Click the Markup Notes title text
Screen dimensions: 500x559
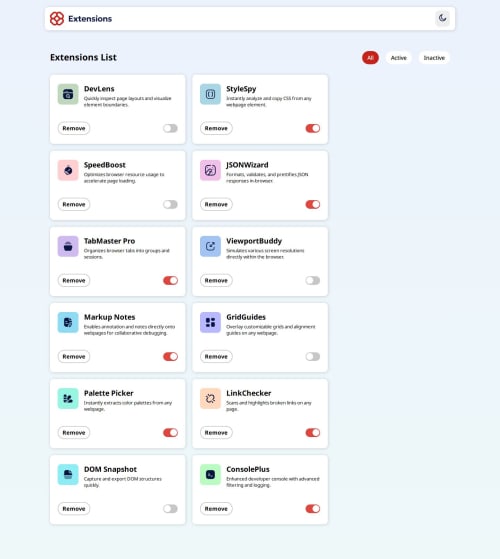click(109, 317)
